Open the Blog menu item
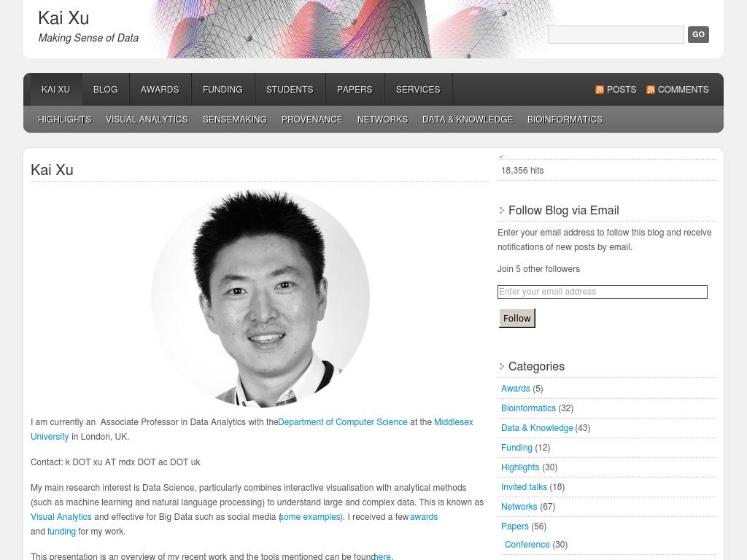Image resolution: width=747 pixels, height=560 pixels. coord(105,90)
